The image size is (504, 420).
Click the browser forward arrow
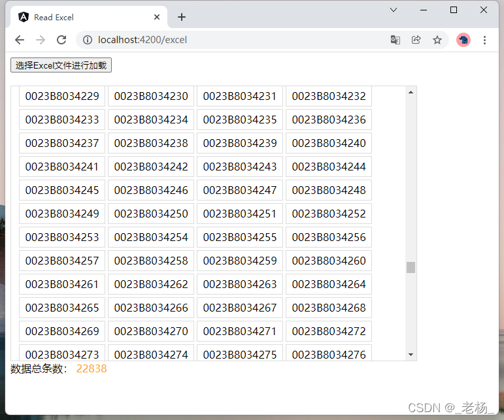(x=41, y=40)
